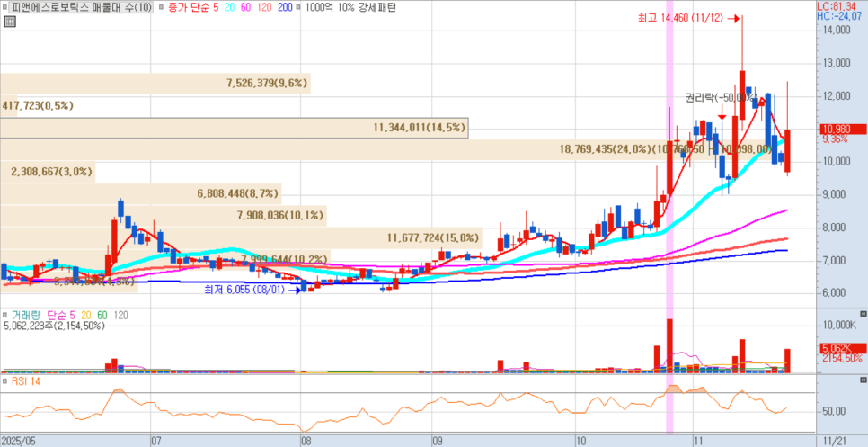
Task: Click the 2025/05 date axis label
Action: pos(18,442)
